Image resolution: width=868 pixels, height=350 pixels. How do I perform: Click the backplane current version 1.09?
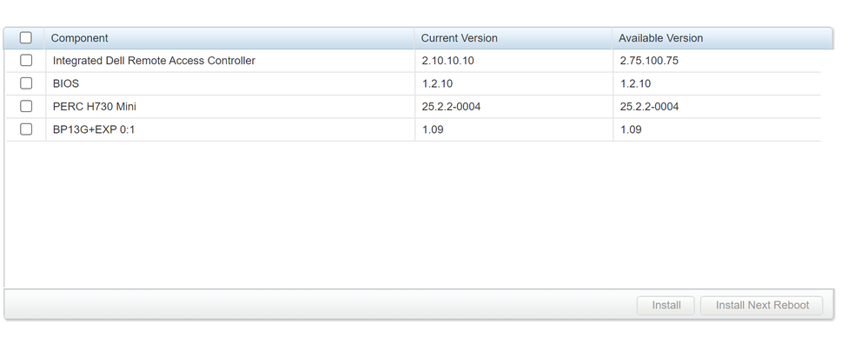433,129
